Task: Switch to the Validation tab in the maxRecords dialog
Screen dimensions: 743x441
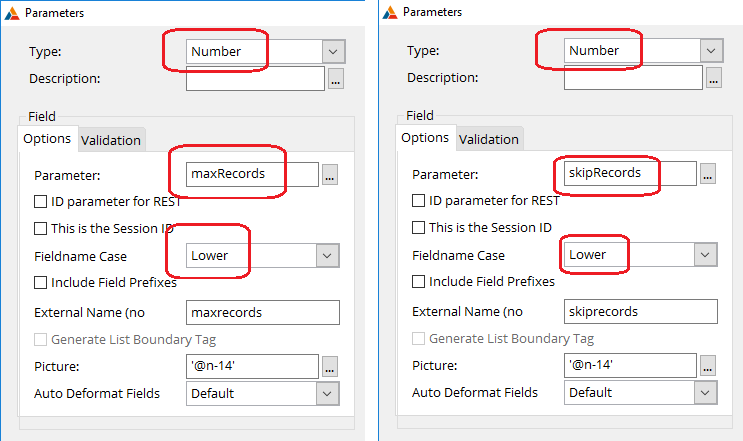Action: coord(111,140)
